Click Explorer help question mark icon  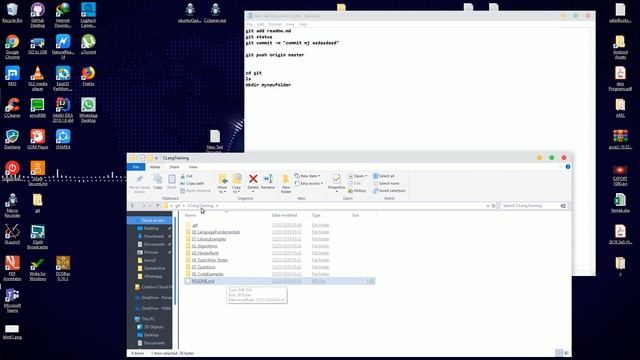pos(568,167)
